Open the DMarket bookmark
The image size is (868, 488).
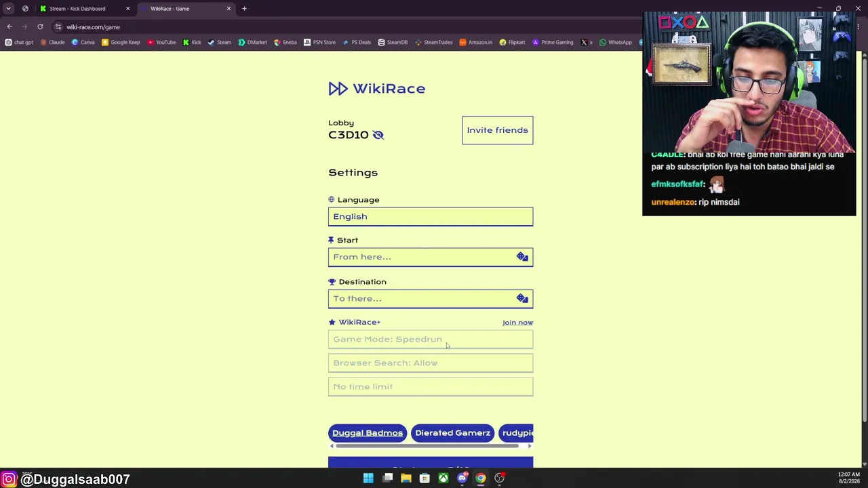(x=252, y=42)
